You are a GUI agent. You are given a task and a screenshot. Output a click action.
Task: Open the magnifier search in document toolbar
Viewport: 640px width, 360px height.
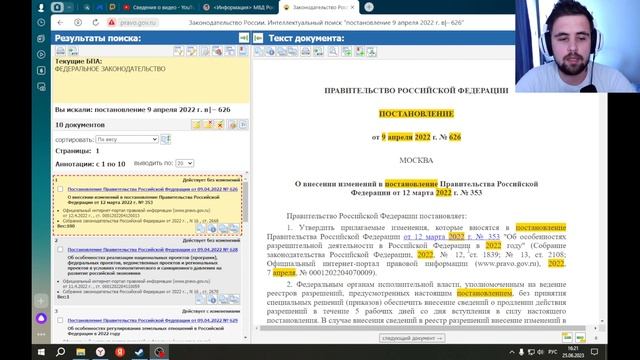coord(333,51)
